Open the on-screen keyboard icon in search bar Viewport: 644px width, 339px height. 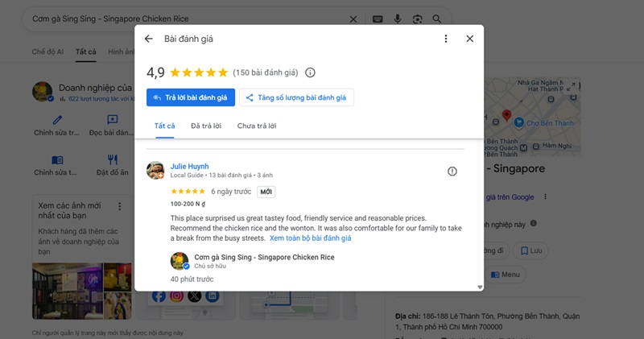[x=378, y=19]
